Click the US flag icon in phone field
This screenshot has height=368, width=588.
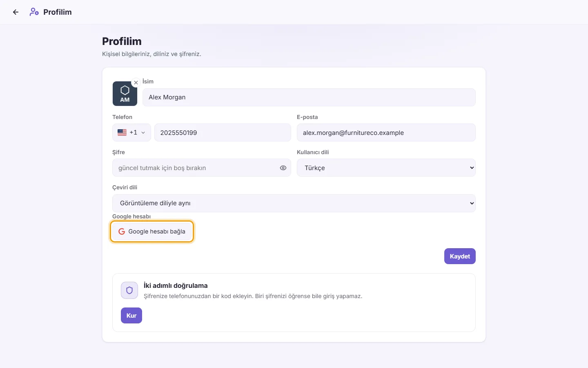122,132
